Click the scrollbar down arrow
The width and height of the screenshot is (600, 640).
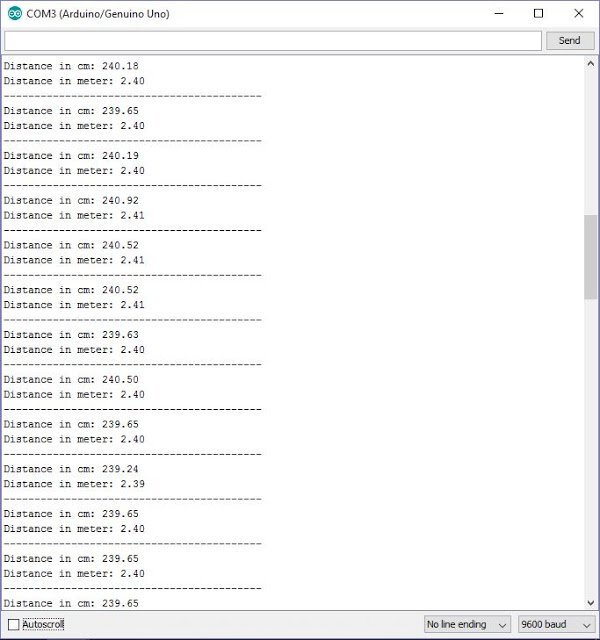click(591, 602)
